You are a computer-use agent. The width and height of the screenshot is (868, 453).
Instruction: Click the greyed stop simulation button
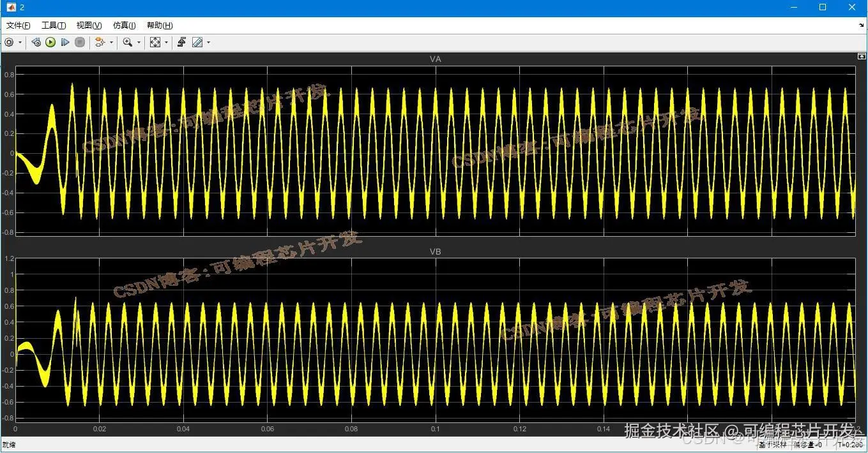80,42
